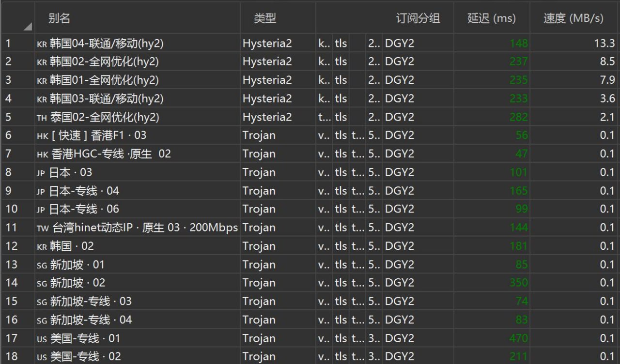Viewport: 620px width, 364px height.
Task: Sort servers by 速度 (MB/s) header
Action: coord(573,18)
